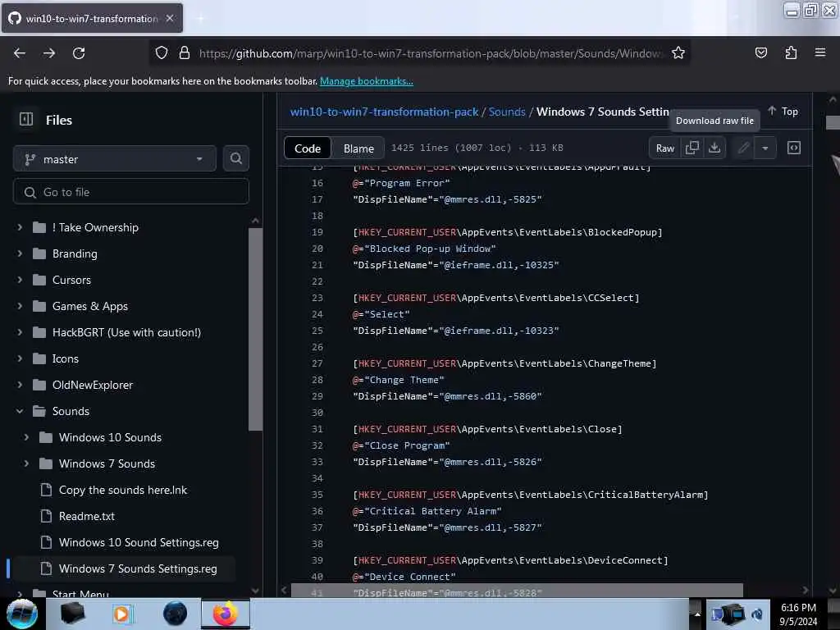Click the file tree vertical scrollbar

(256, 330)
